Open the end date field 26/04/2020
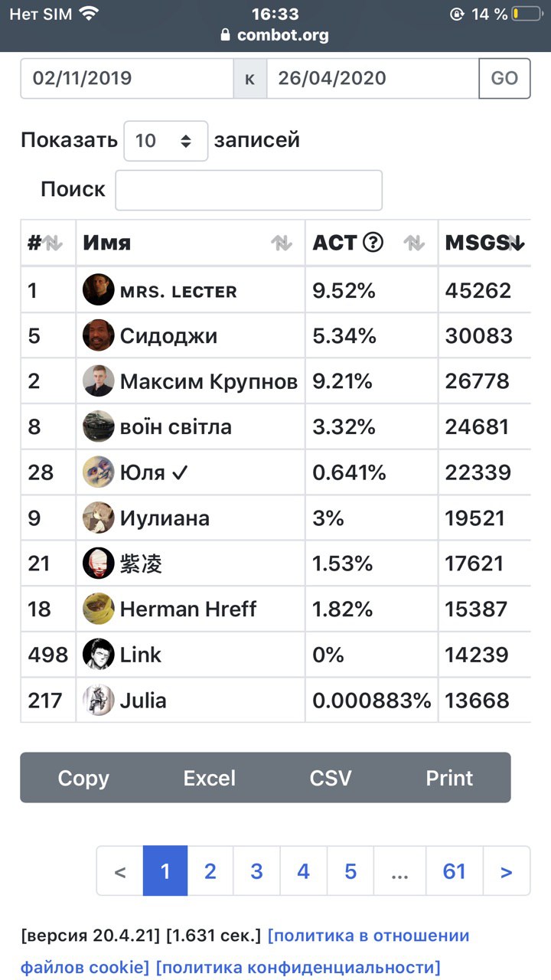The image size is (551, 980). pos(373,78)
